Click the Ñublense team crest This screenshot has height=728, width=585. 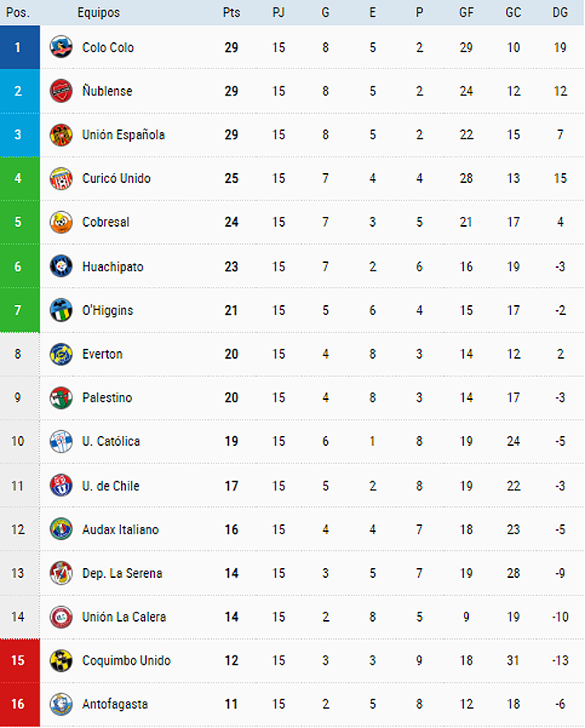click(61, 91)
